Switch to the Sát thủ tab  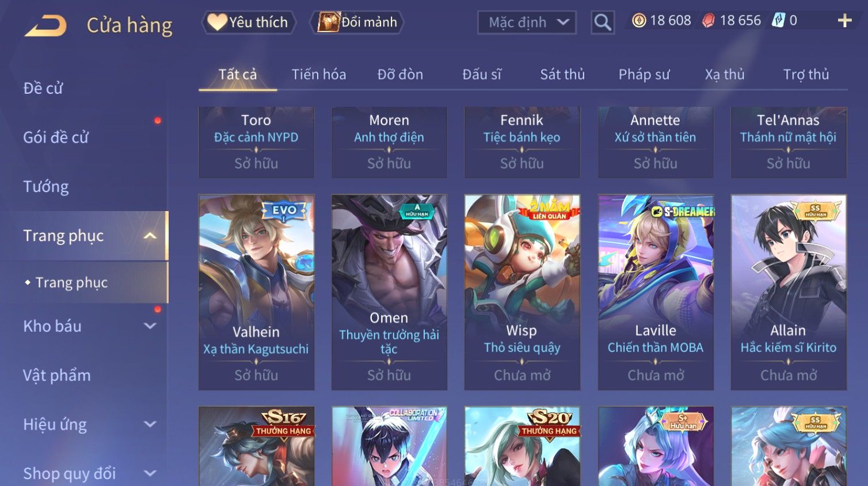[562, 74]
